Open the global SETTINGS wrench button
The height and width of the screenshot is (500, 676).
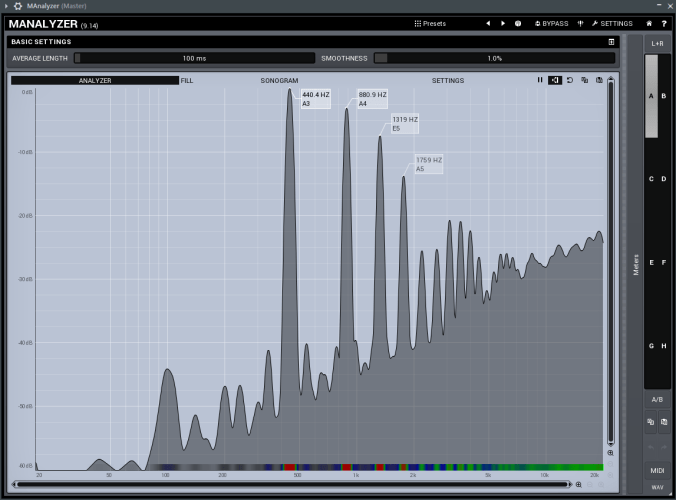(612, 23)
